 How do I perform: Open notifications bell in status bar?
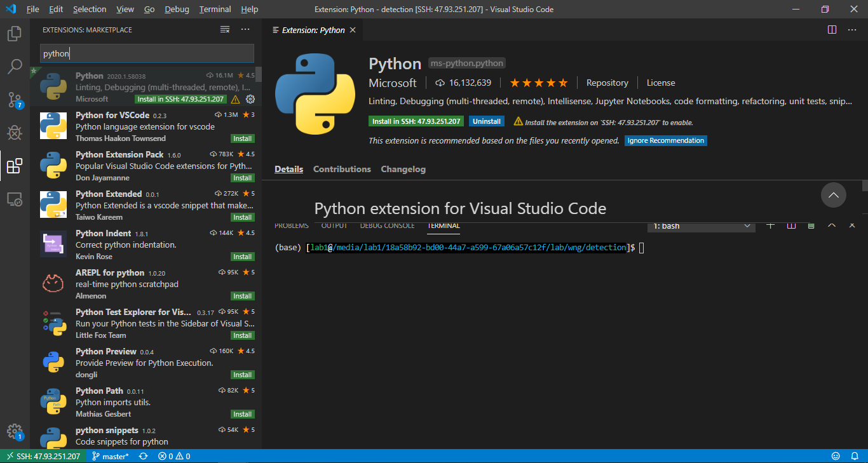tap(855, 456)
